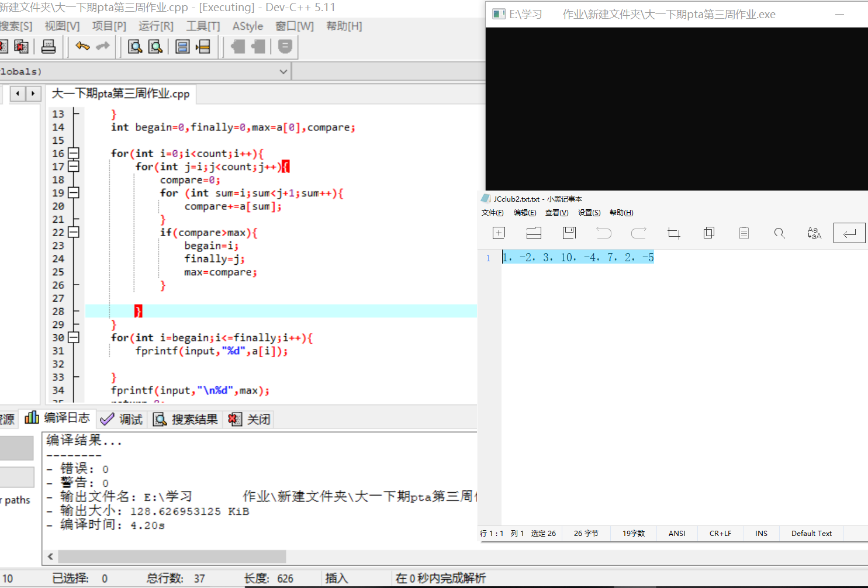Click the cut icon in notepad toolbar
Screen dimensions: 868x588
point(674,233)
